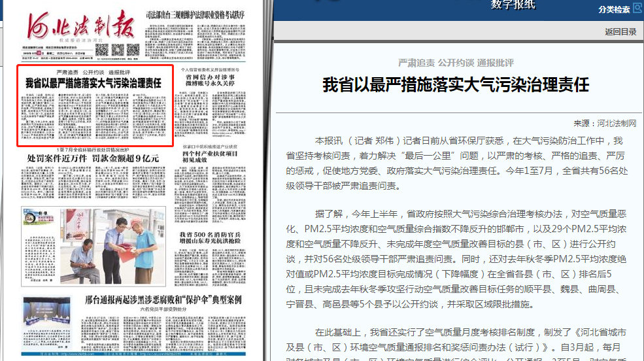Click the 分类检索 search icon
This screenshot has width=644, height=361.
pyautogui.click(x=637, y=9)
